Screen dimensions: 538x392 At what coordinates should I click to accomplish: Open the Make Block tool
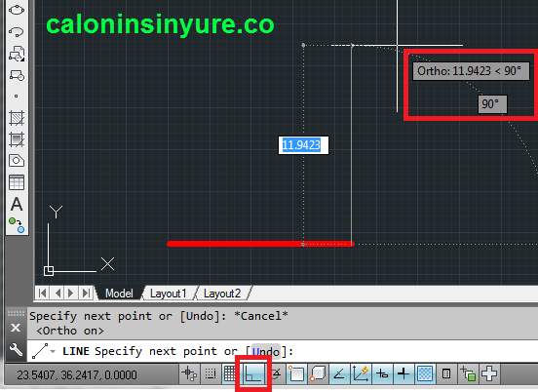tap(17, 75)
